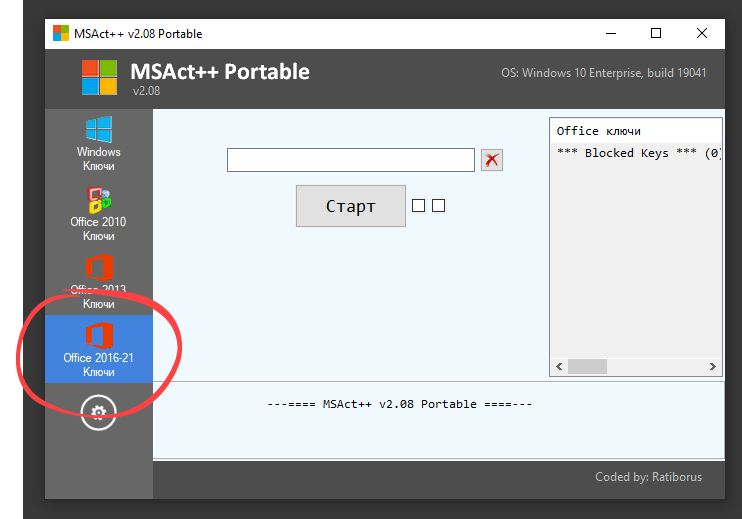Select the Blocked Keys list entry
The width and height of the screenshot is (742, 519).
tap(638, 153)
